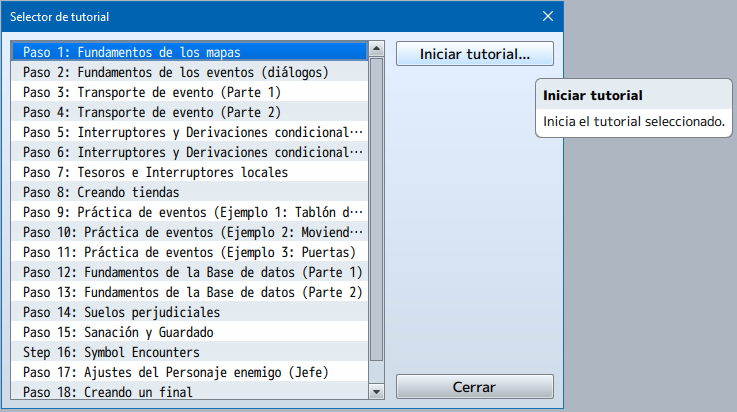
Task: Choose Step 16: Symbol Encounters
Action: click(x=190, y=352)
